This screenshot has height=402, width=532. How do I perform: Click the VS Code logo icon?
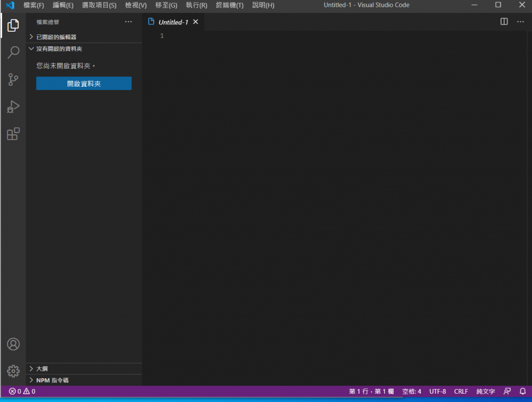10,5
